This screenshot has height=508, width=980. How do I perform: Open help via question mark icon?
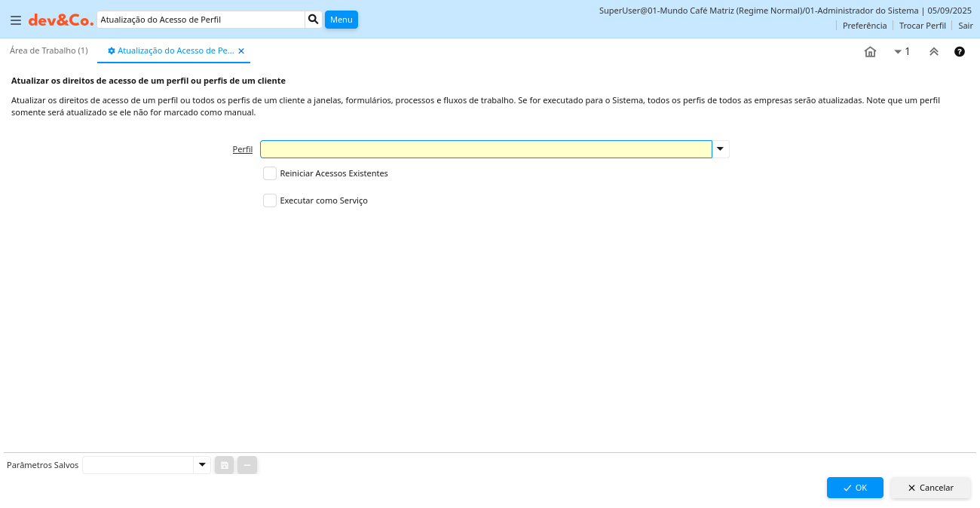960,52
